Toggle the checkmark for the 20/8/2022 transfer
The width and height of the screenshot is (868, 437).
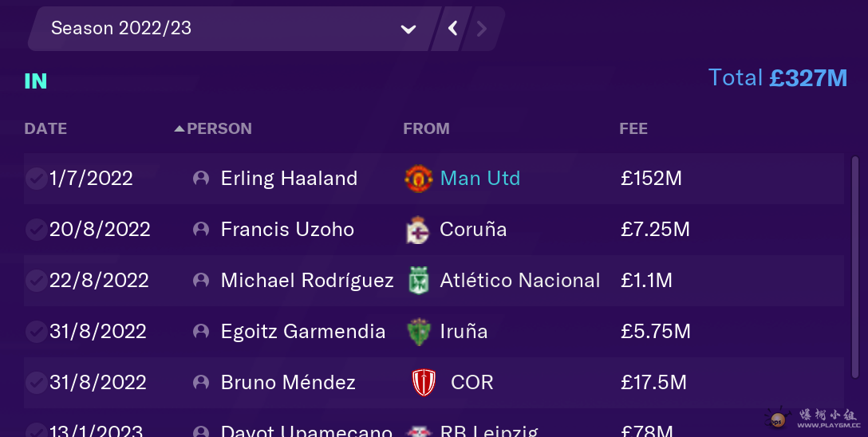[x=36, y=230]
